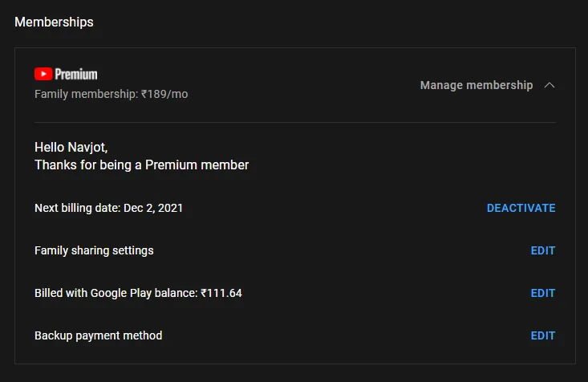Click the red YouTube play logo icon
The height and width of the screenshot is (382, 588).
[43, 74]
